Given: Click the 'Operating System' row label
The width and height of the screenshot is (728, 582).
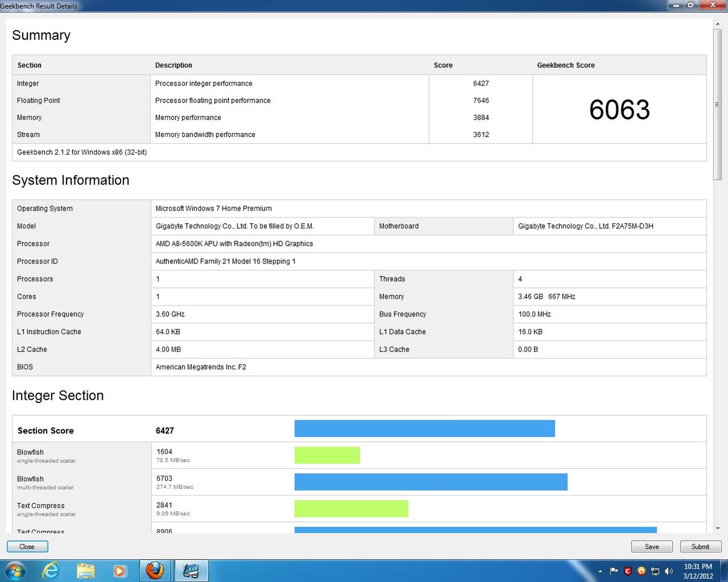Looking at the screenshot, I should [45, 209].
